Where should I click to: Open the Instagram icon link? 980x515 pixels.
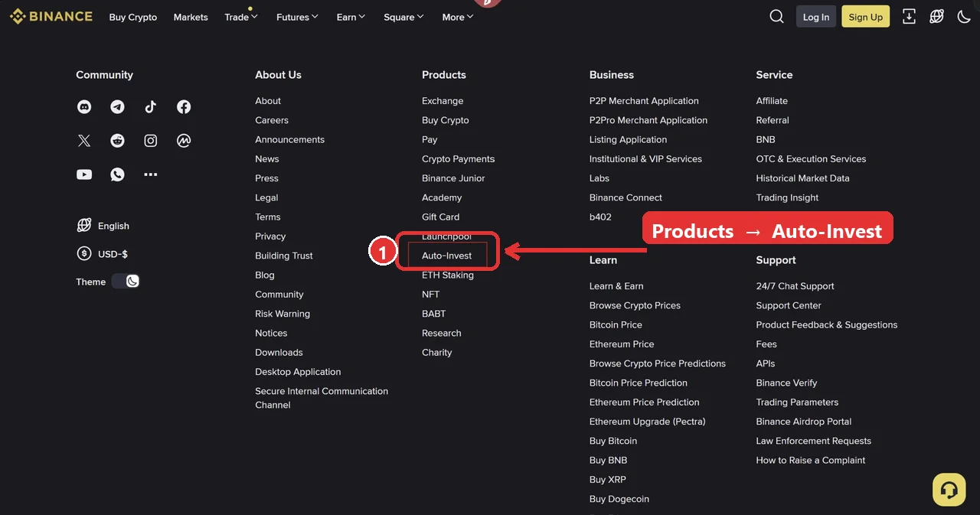151,141
